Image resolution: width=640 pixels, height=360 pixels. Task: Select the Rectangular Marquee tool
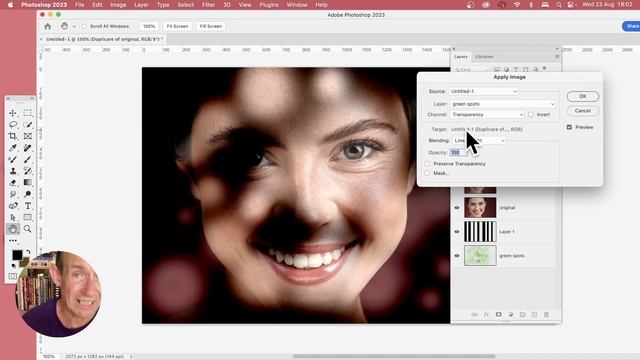click(27, 113)
